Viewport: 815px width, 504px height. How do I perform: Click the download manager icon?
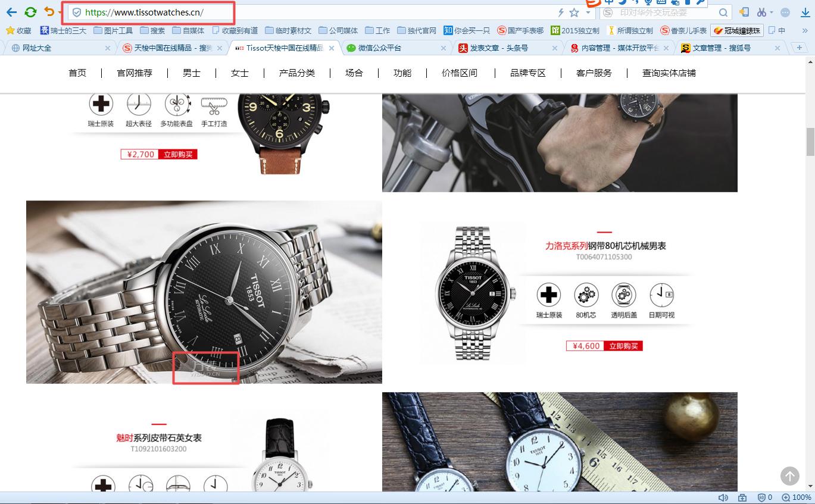point(805,12)
